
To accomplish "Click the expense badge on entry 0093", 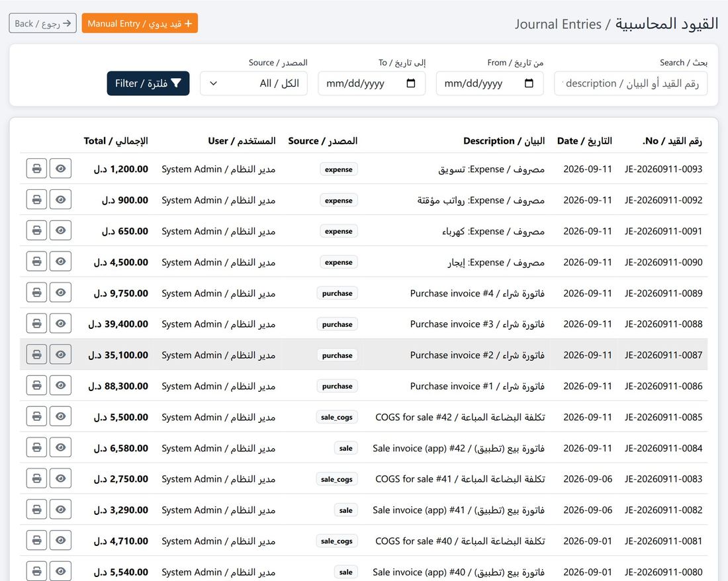I will click(x=338, y=169).
